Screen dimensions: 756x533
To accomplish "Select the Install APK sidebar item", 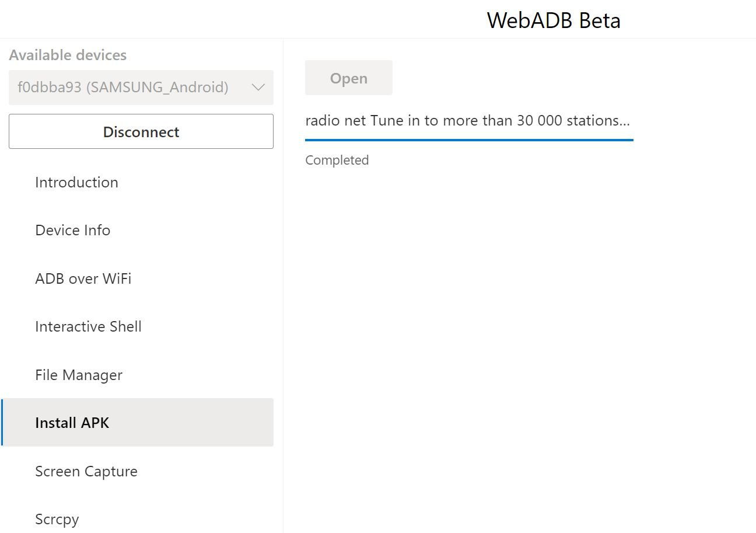I will click(x=72, y=423).
